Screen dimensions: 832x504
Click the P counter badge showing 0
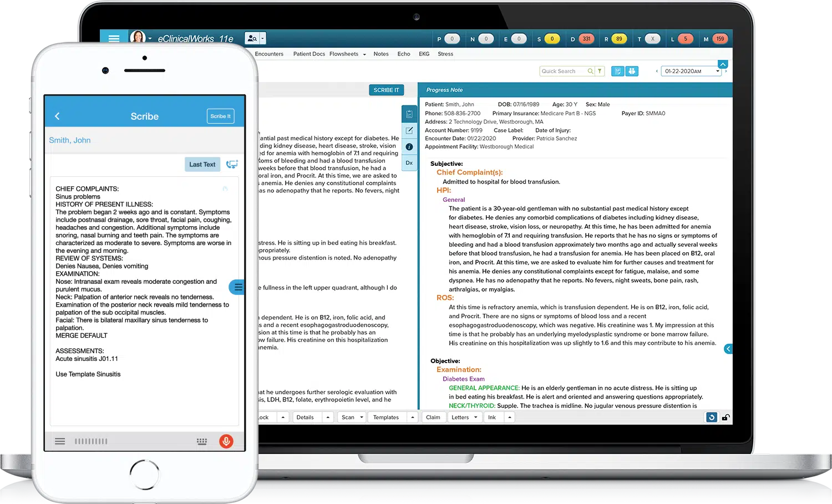click(x=452, y=39)
